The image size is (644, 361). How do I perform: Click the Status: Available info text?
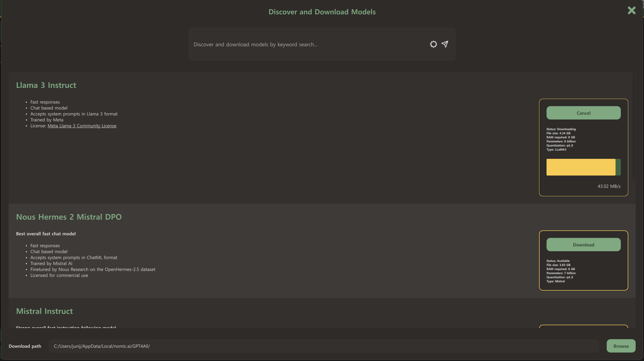pyautogui.click(x=558, y=261)
